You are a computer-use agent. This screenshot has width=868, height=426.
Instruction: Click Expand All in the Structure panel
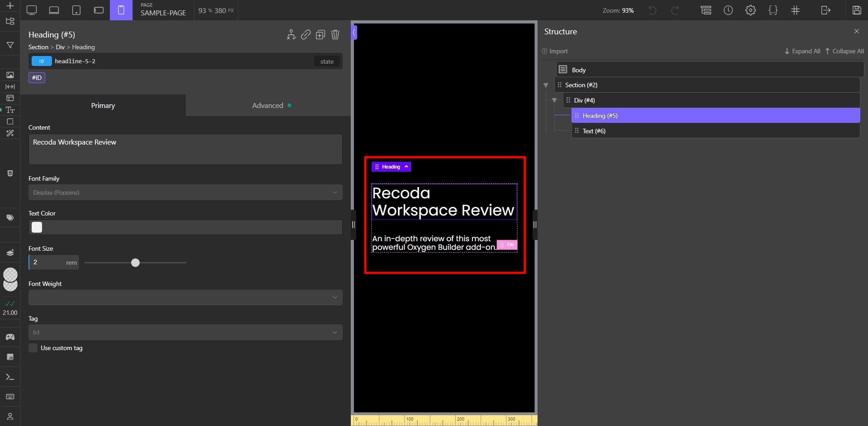click(x=802, y=51)
